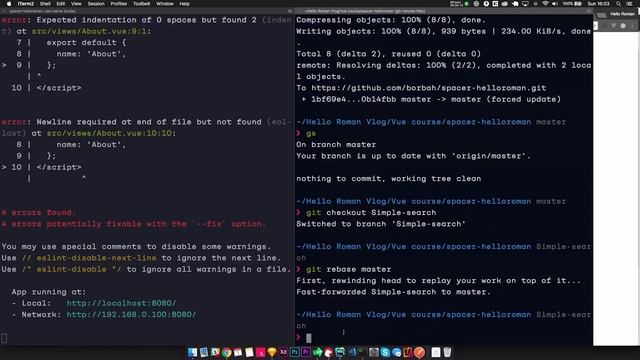
Task: Open Notification Center list icon
Action: click(x=629, y=4)
